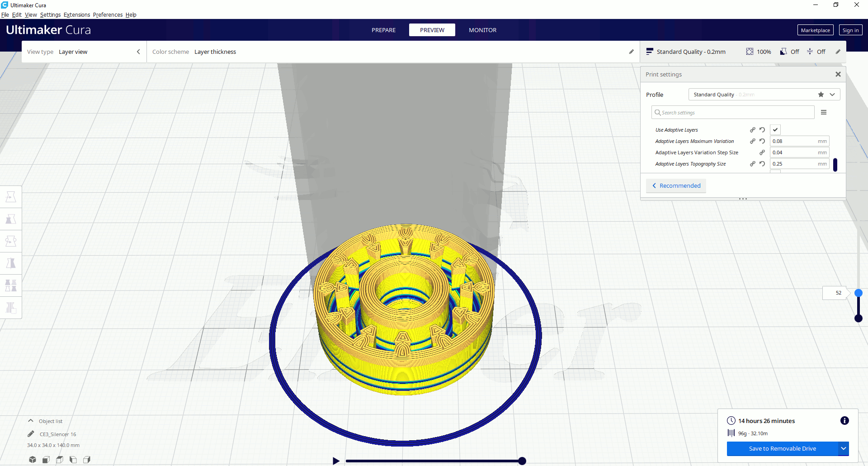Play the layer simulation
Image resolution: width=868 pixels, height=466 pixels.
pyautogui.click(x=336, y=461)
